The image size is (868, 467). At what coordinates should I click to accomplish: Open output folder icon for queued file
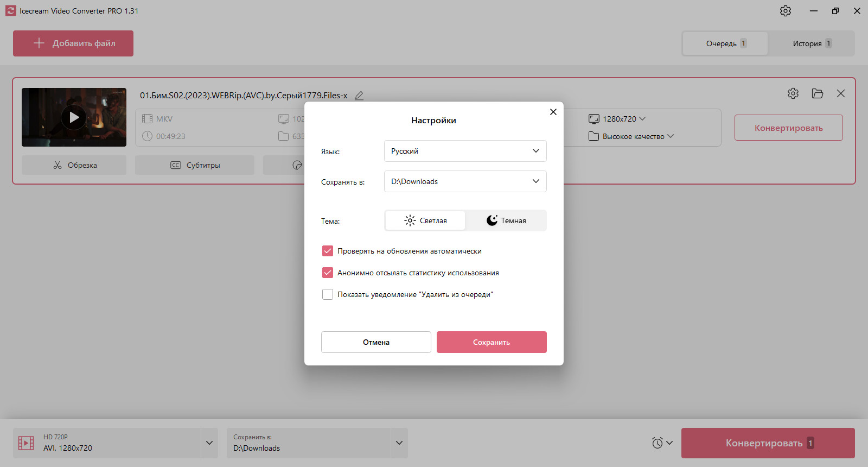(x=818, y=93)
